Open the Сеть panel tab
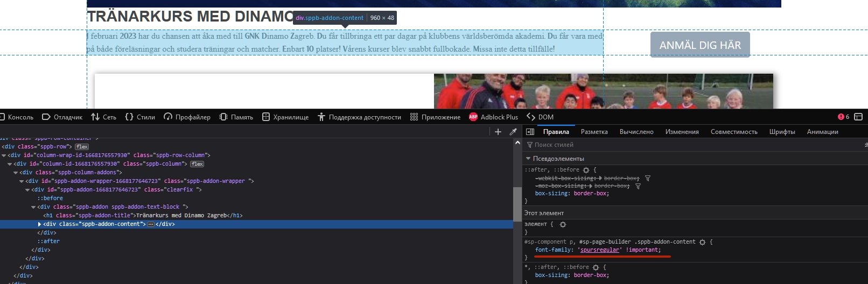868x284 pixels. pyautogui.click(x=104, y=117)
